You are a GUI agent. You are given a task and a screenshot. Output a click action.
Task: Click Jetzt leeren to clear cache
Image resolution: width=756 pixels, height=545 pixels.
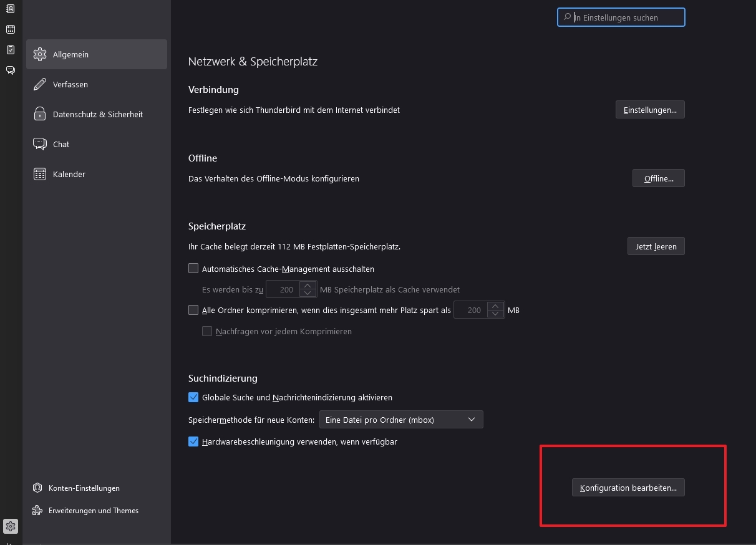(x=656, y=246)
